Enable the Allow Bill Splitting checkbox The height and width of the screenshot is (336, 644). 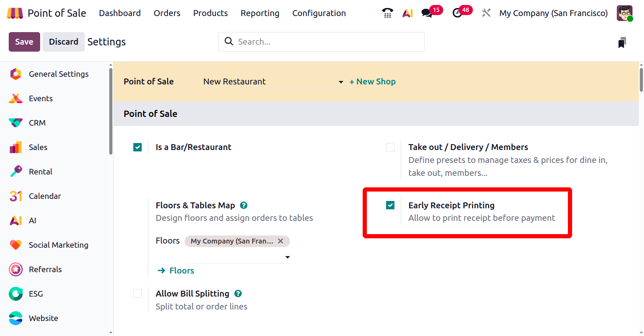click(138, 294)
